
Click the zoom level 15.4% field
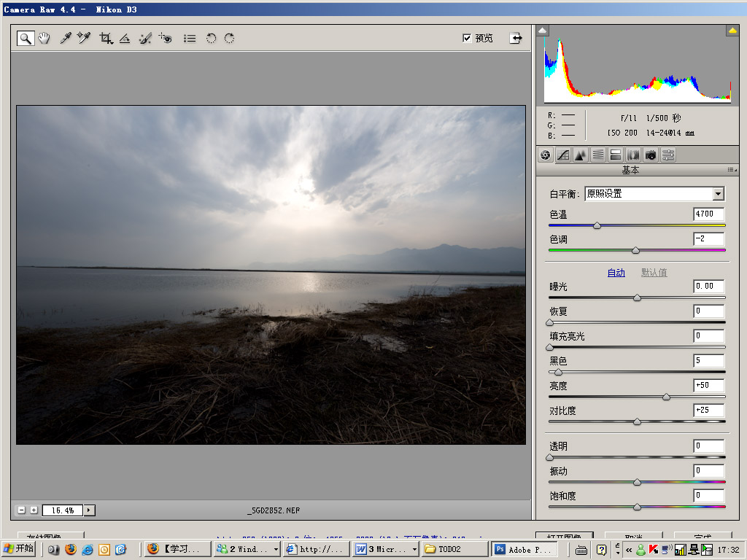tap(63, 510)
